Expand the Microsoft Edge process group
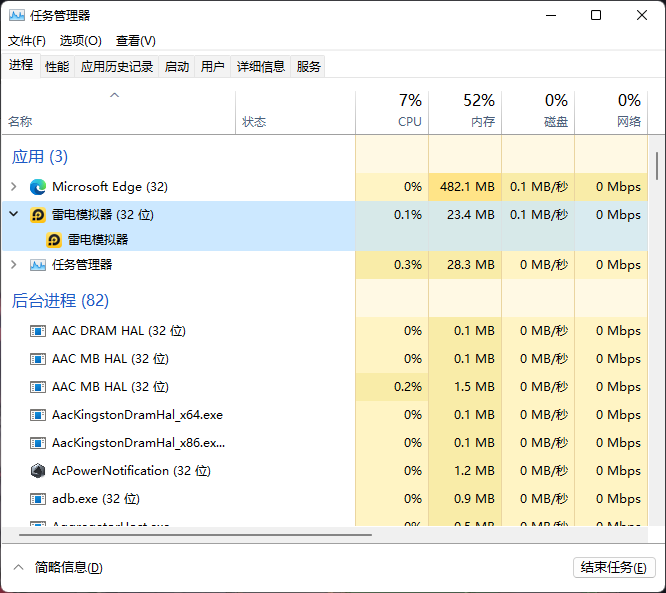666x593 pixels. click(13, 187)
